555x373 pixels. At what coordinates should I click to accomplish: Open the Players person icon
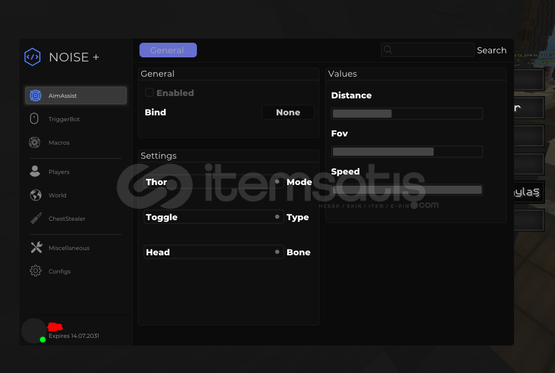35,171
